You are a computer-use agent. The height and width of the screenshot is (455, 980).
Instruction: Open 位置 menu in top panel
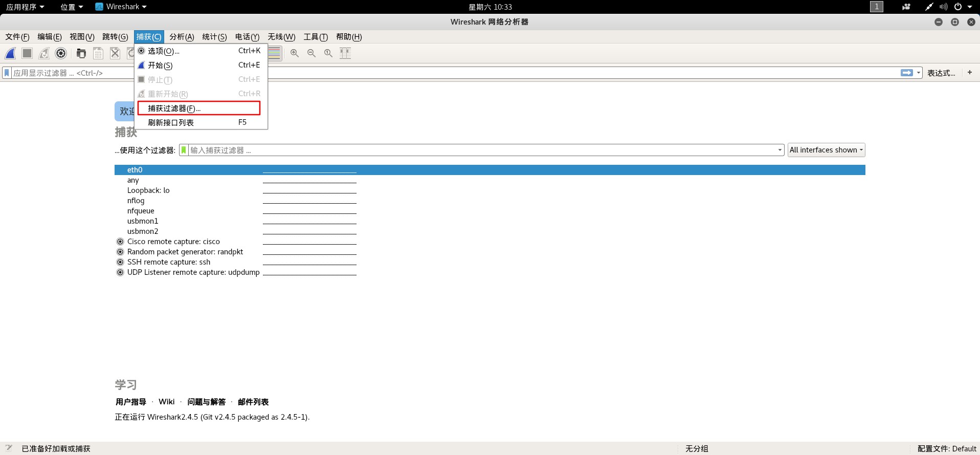pyautogui.click(x=72, y=7)
